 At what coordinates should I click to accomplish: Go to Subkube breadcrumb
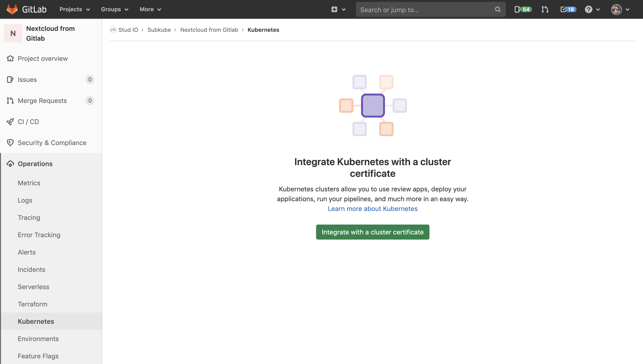tap(159, 30)
